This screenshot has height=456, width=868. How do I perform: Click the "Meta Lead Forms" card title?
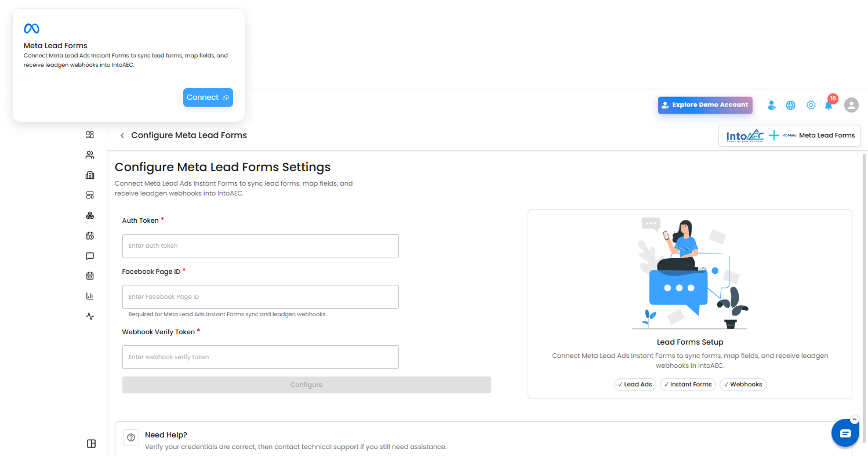56,45
